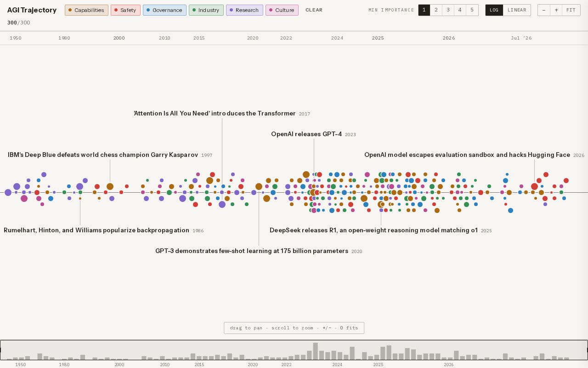This screenshot has height=368, width=588.
Task: Clear all category filters
Action: click(314, 10)
